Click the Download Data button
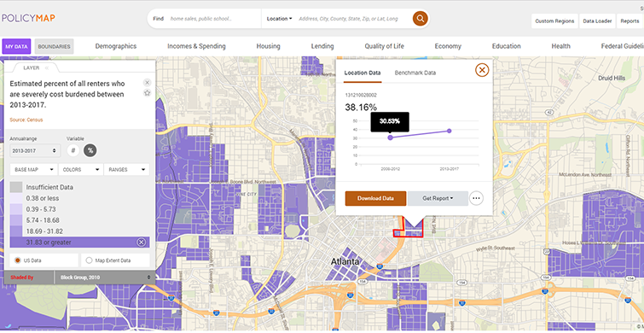Image resolution: width=644 pixels, height=333 pixels. pos(375,198)
